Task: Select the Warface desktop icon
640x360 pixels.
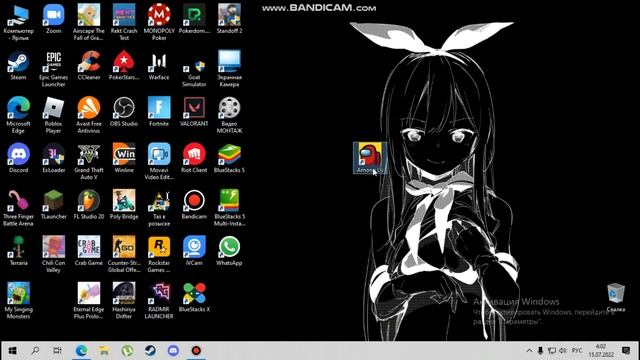Action: pyautogui.click(x=159, y=66)
